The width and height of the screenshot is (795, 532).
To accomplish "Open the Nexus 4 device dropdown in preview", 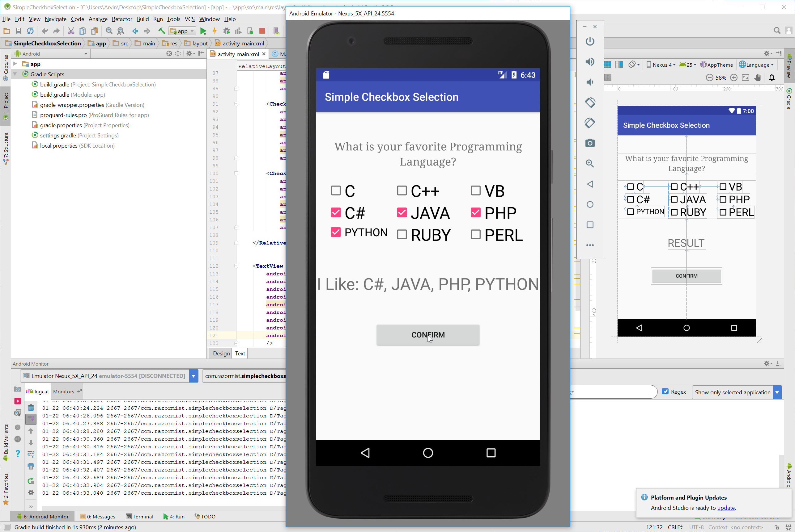I will coord(660,65).
